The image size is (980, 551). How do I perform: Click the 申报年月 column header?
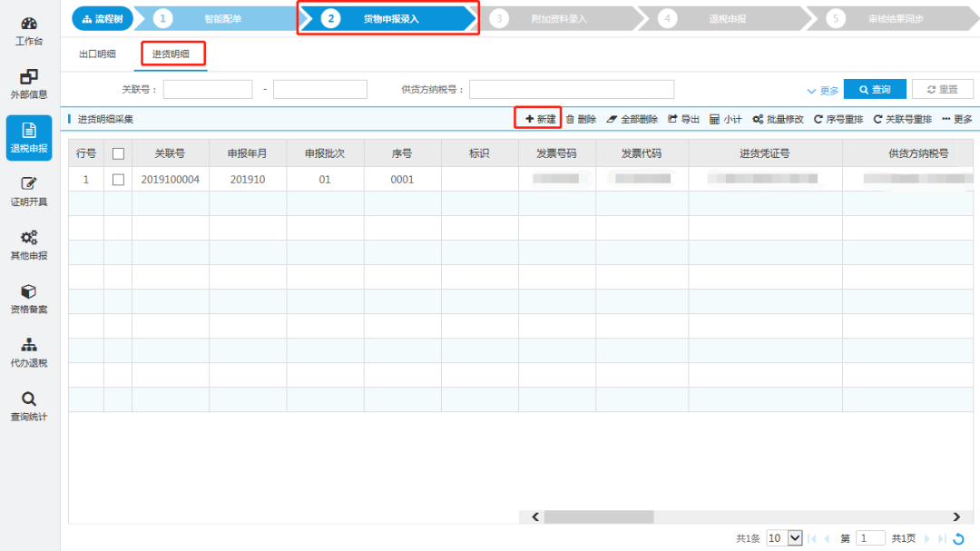(248, 153)
